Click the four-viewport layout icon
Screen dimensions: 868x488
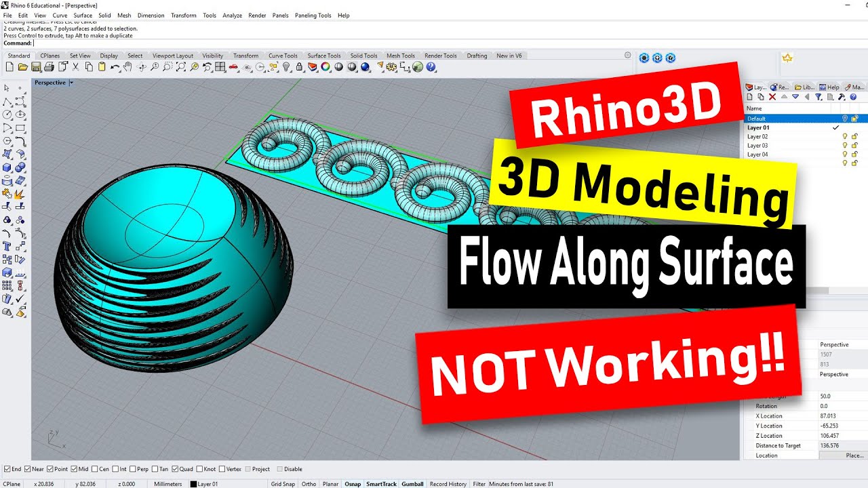click(x=220, y=67)
